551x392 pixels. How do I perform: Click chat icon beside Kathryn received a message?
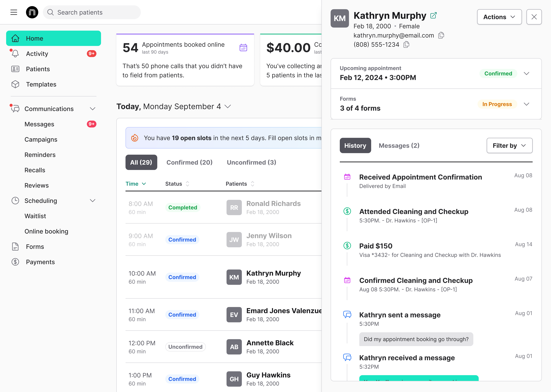pyautogui.click(x=347, y=357)
